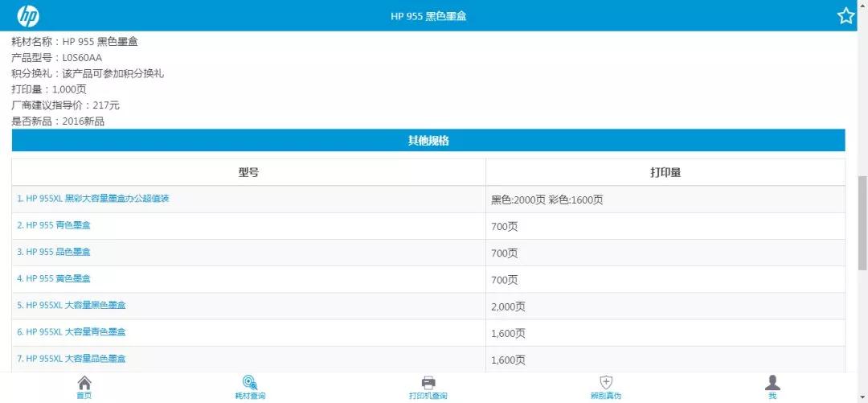This screenshot has height=403, width=868.
Task: Click the 打印量:1,000页 line
Action: pyautogui.click(x=49, y=89)
